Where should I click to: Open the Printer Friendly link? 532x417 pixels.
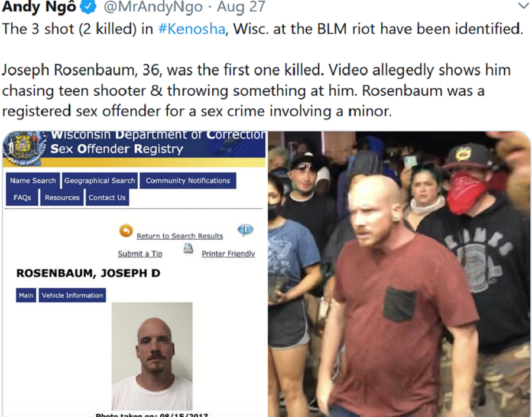pyautogui.click(x=228, y=254)
